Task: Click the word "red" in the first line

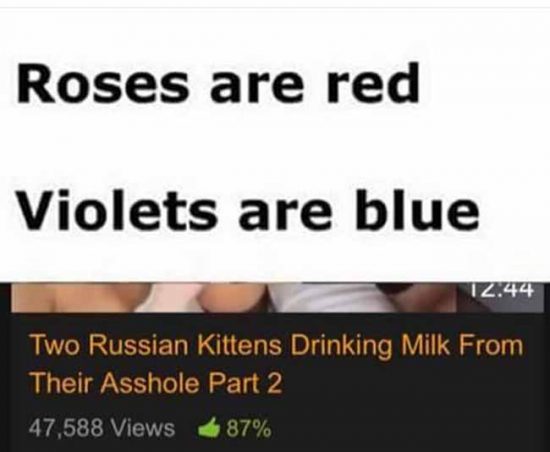Action: click(x=373, y=84)
